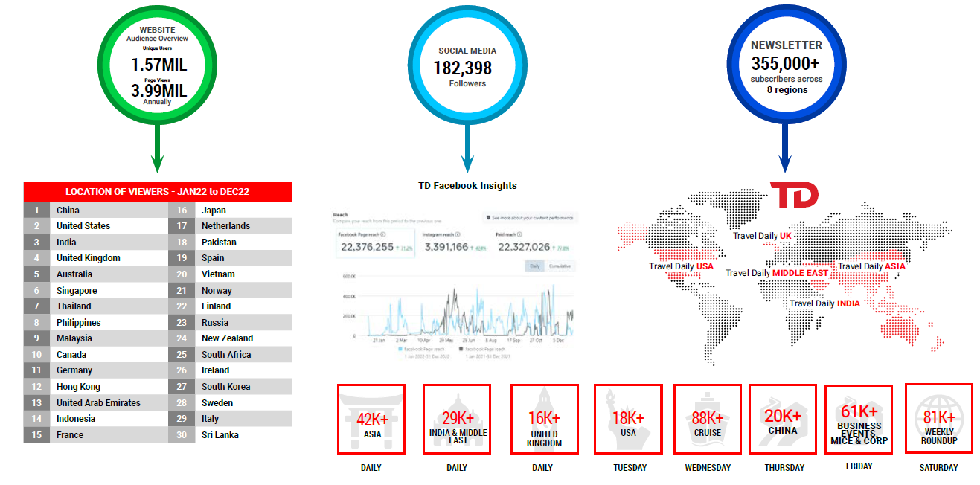Click the 29K+ India & Middle East tile

[x=457, y=419]
